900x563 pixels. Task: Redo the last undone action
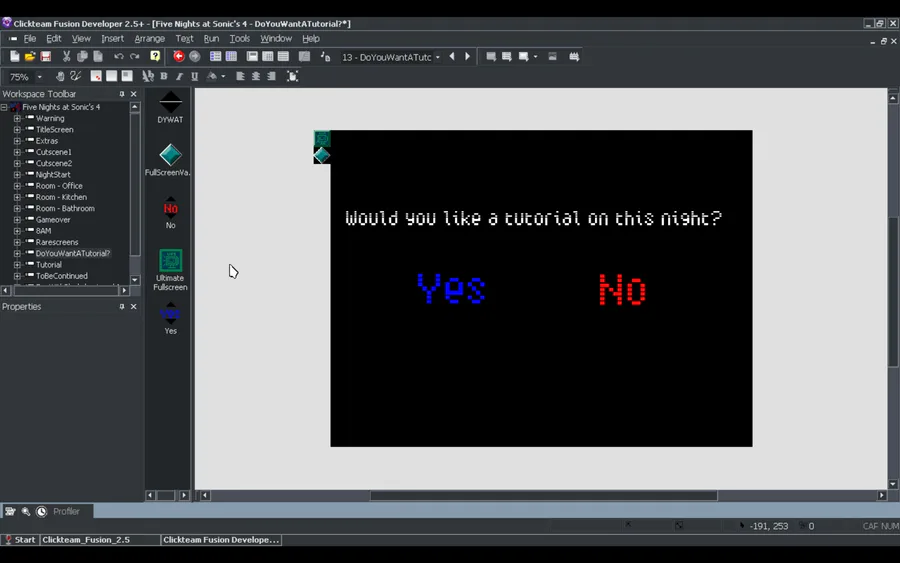[x=134, y=56]
